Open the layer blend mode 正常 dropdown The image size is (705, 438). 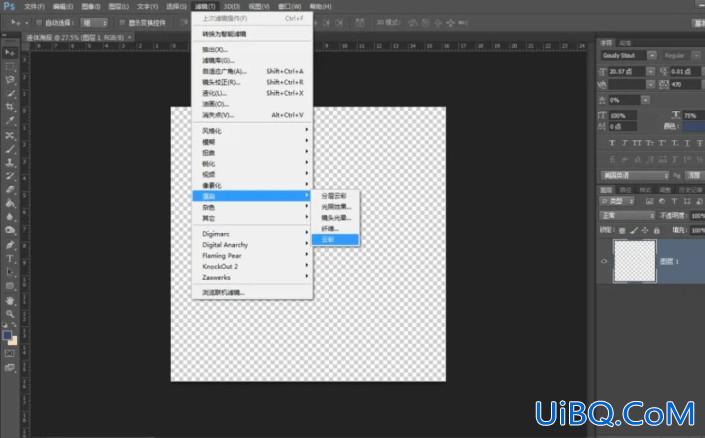628,216
